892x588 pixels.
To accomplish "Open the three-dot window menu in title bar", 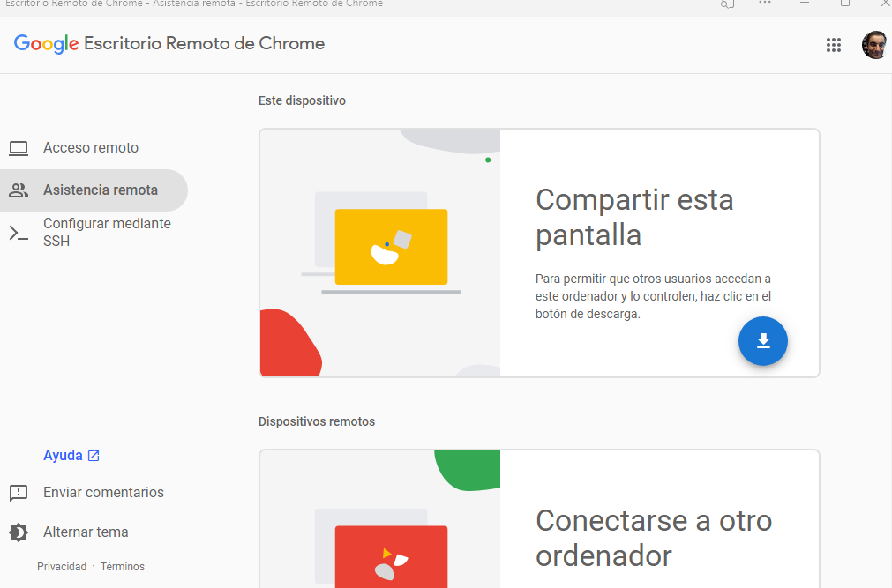I will 765,4.
